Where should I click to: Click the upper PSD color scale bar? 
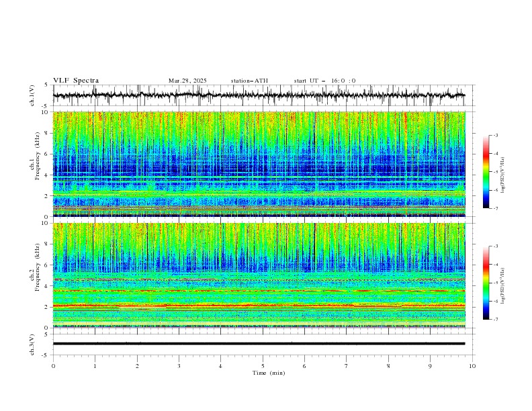486,172
